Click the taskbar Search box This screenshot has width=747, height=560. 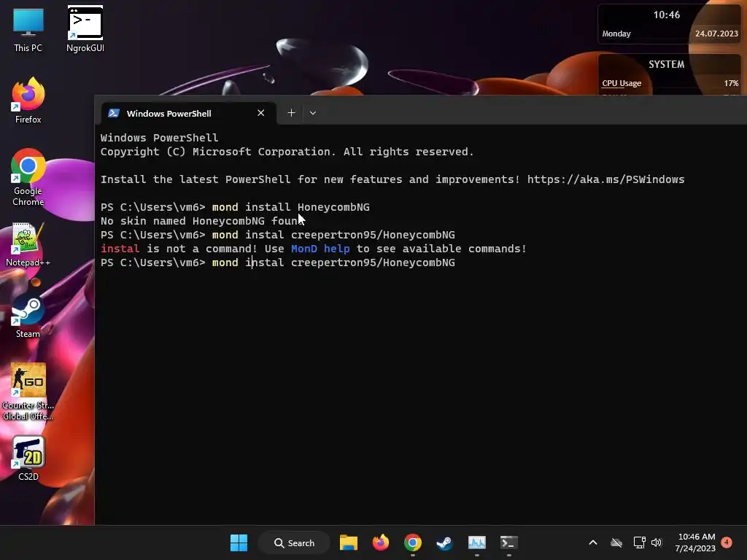click(x=294, y=542)
